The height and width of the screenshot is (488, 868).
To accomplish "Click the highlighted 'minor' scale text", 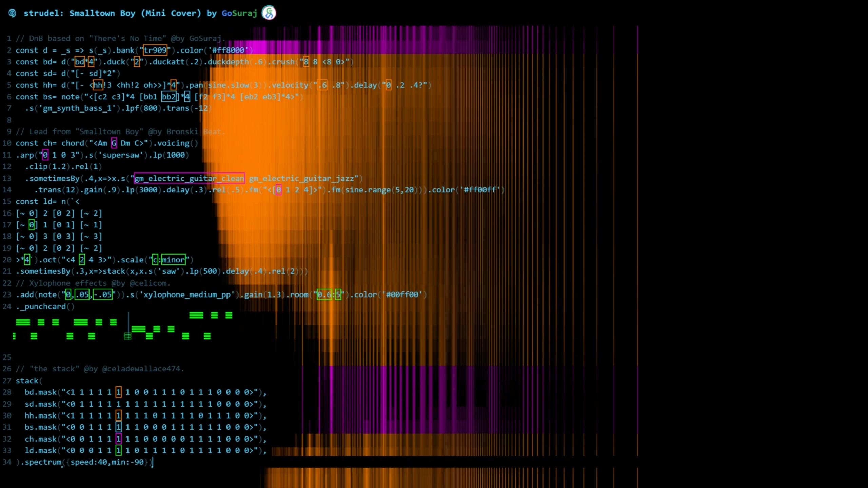I will 173,260.
